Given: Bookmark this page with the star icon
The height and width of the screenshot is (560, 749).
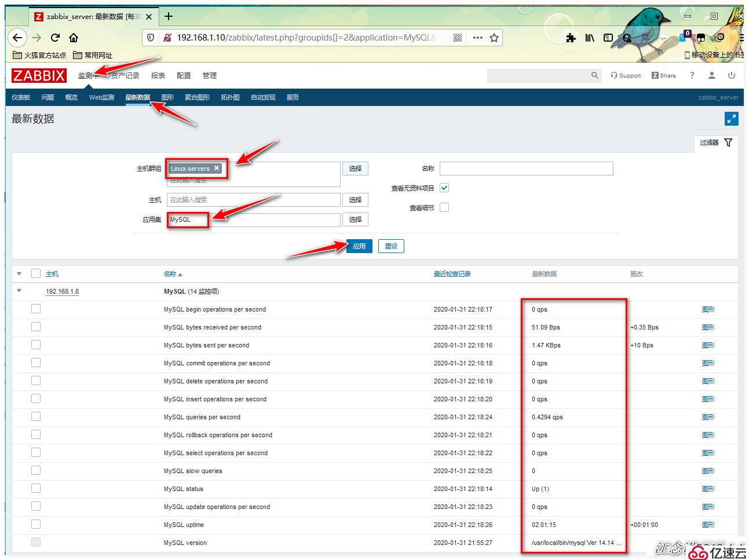Looking at the screenshot, I should 494,38.
